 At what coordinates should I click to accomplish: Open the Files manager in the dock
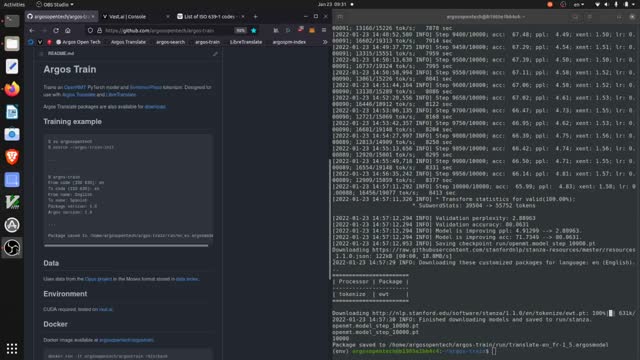coord(12,44)
